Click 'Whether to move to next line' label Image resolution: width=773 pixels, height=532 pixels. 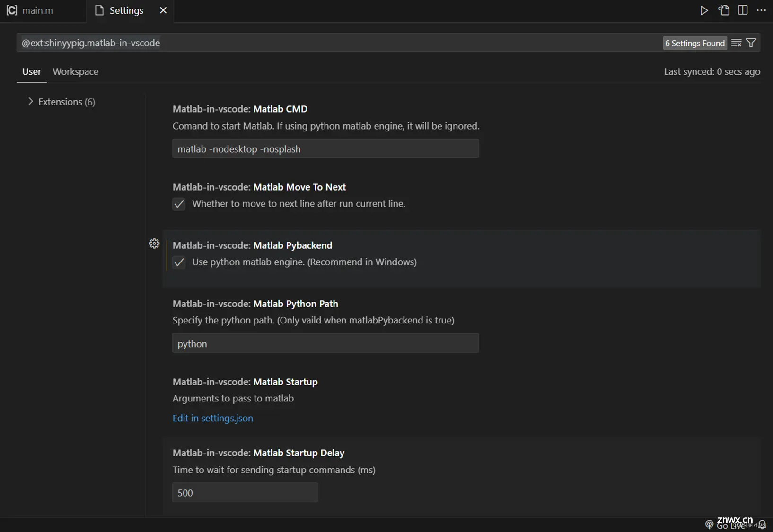click(x=299, y=204)
